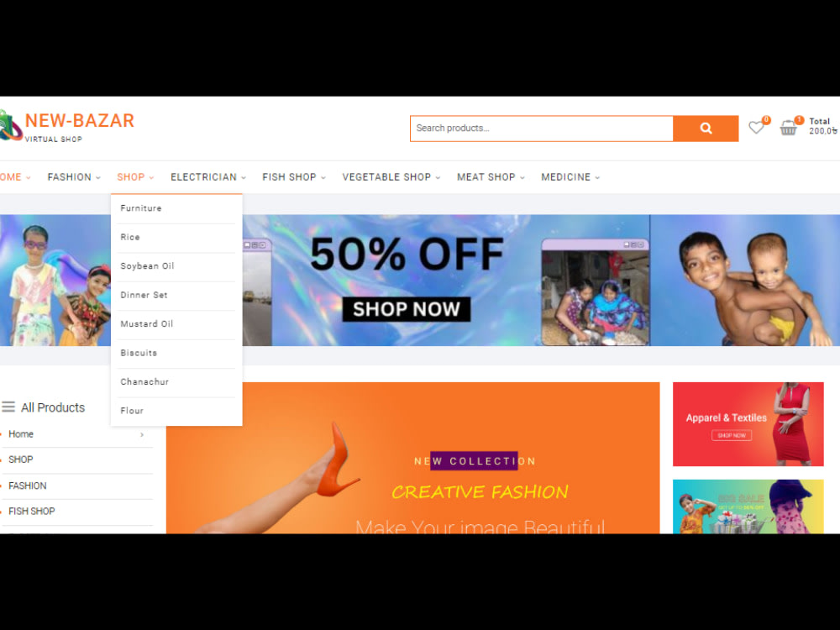Open the Vegetable Shop menu

tap(391, 176)
